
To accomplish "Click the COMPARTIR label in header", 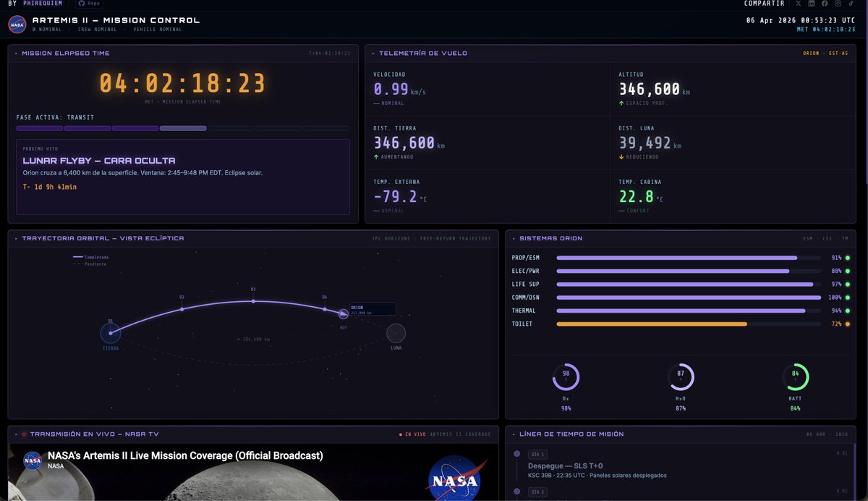I will [x=764, y=4].
